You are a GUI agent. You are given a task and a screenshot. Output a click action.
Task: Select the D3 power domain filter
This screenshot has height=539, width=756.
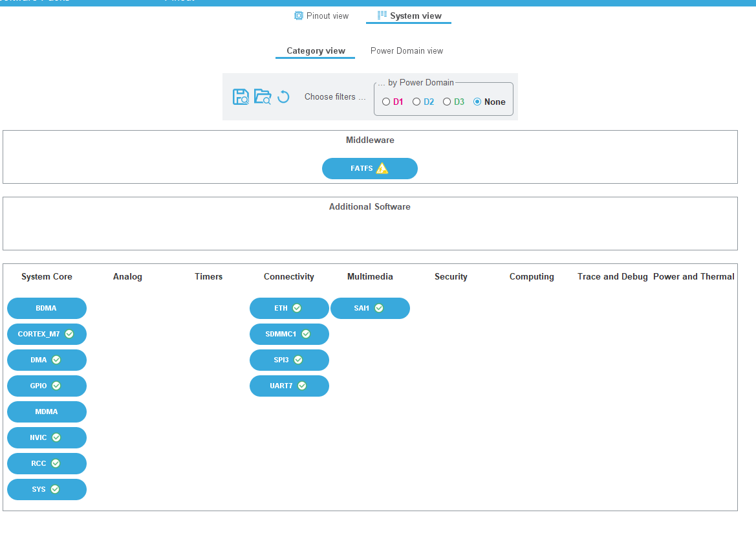click(x=447, y=102)
